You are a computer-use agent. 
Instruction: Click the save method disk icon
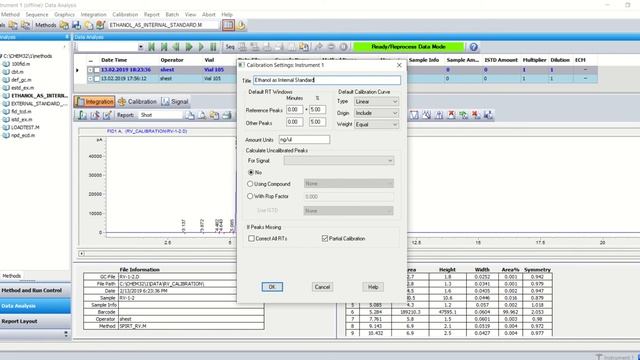click(x=76, y=25)
